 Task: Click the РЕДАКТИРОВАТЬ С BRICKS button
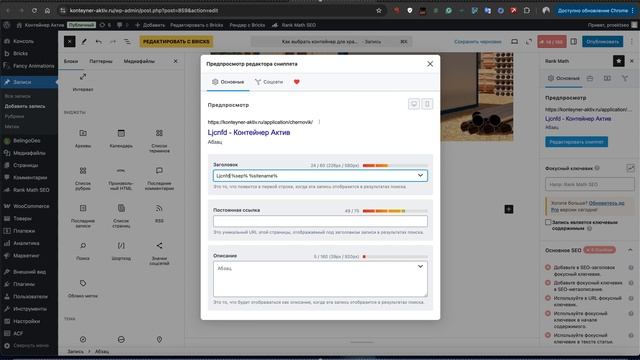pos(176,41)
